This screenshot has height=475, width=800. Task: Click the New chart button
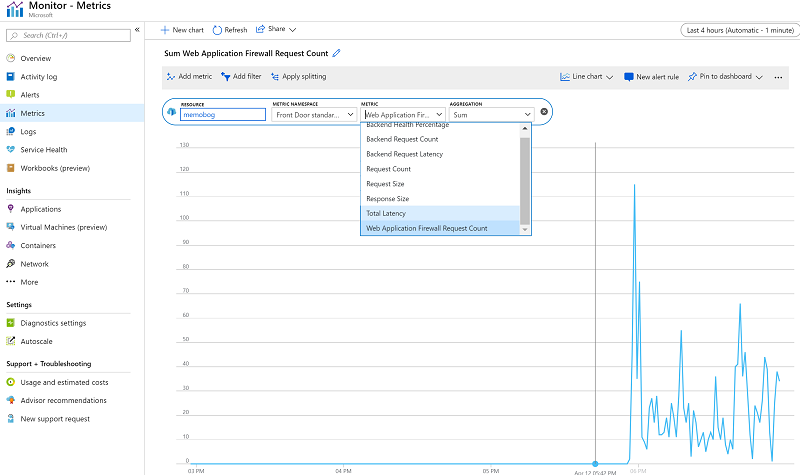point(182,30)
